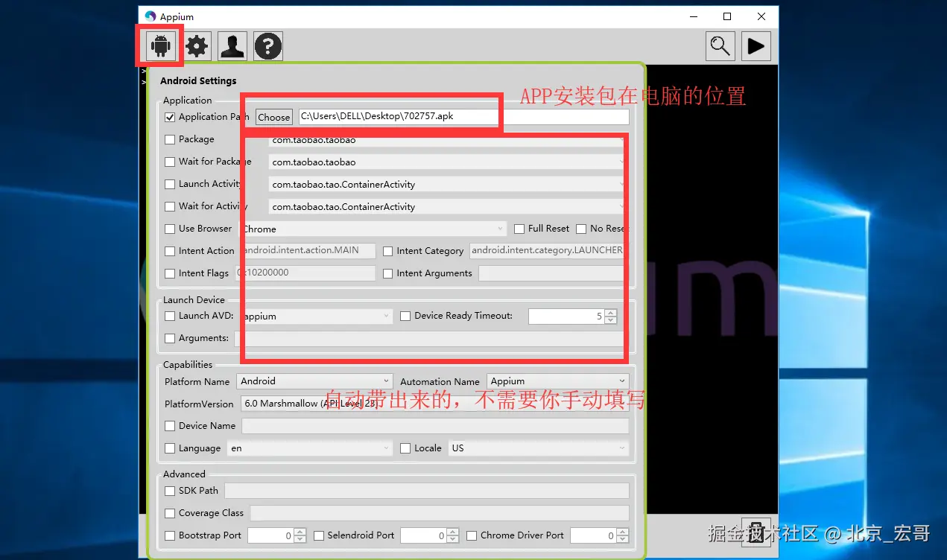The width and height of the screenshot is (947, 560).
Task: Enable the Language checkbox
Action: 170,448
